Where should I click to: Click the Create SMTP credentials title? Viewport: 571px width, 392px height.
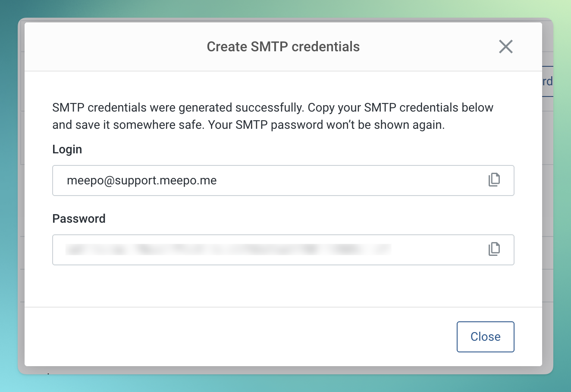283,47
